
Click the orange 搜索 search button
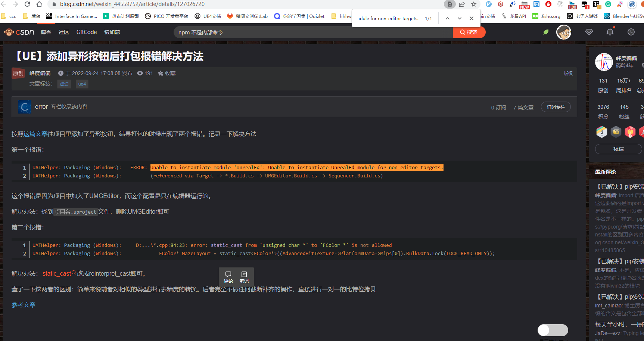coord(469,32)
